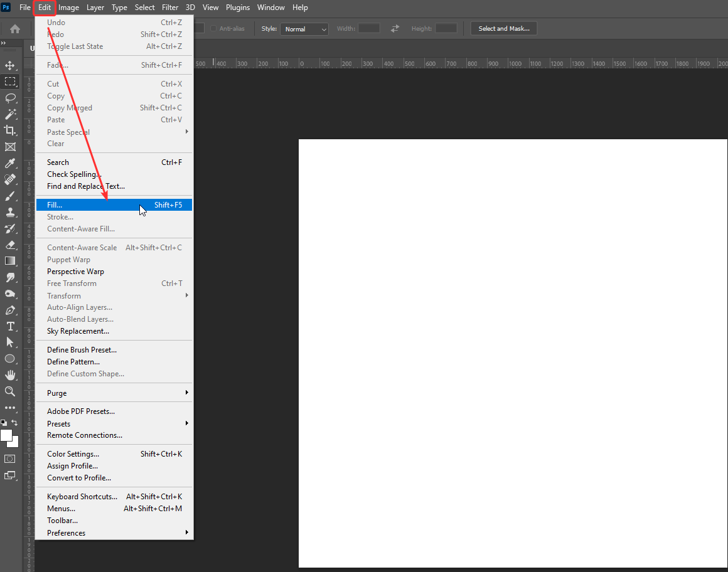Select the Sponge tool
728x572 pixels.
10,294
